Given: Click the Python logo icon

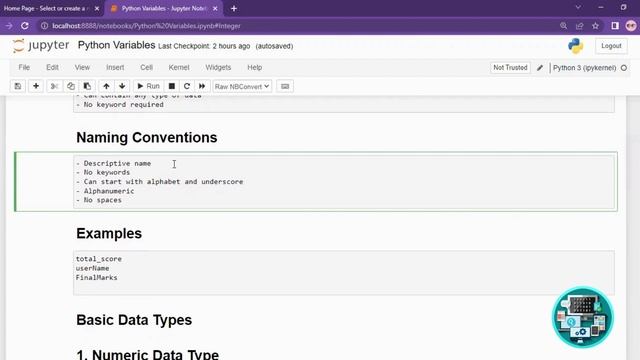Looking at the screenshot, I should click(x=576, y=46).
